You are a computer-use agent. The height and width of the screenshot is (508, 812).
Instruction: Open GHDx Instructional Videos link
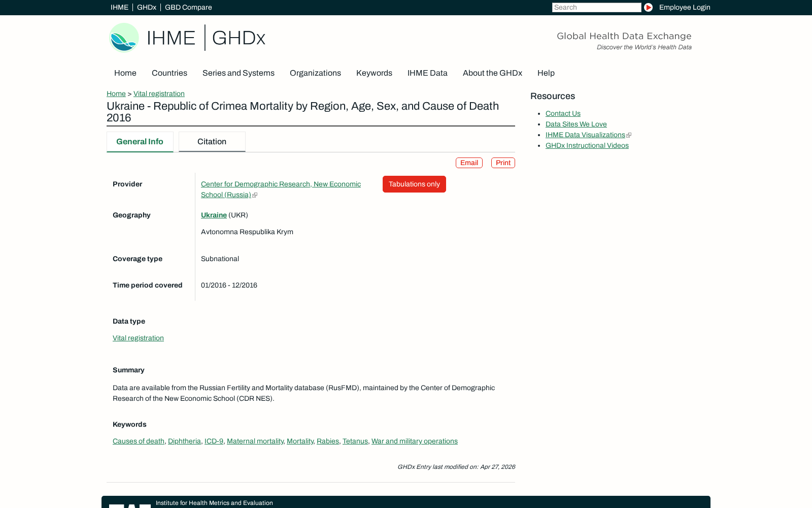coord(587,145)
